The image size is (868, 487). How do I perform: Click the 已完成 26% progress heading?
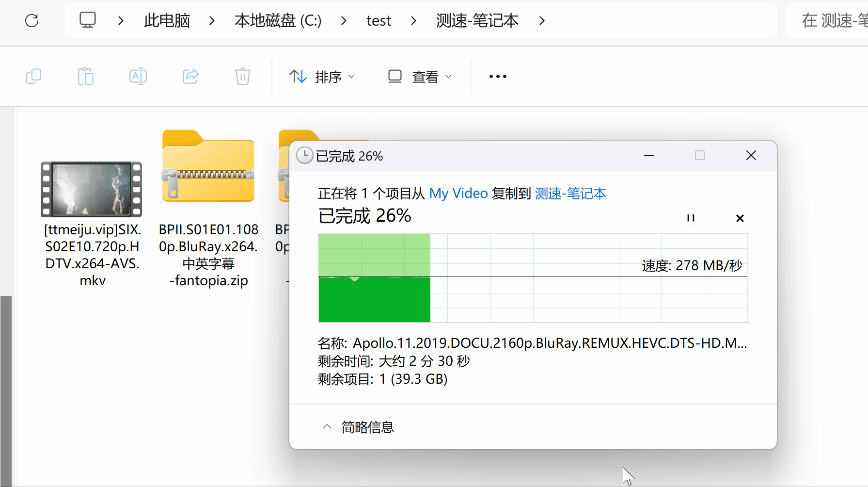(364, 216)
